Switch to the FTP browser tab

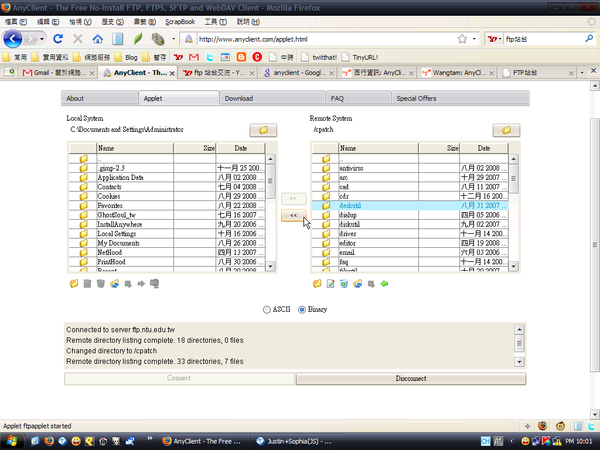coord(538,73)
